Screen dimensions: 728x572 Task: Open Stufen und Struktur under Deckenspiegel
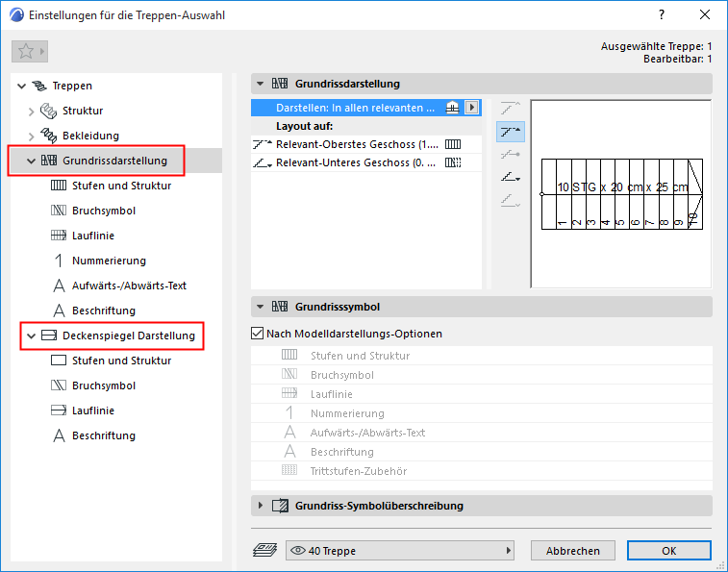click(x=121, y=361)
